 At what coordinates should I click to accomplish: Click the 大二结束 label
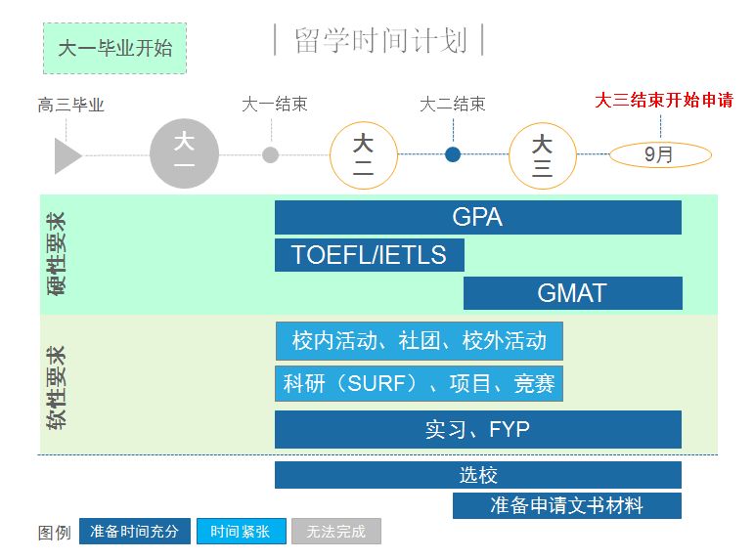click(x=453, y=104)
